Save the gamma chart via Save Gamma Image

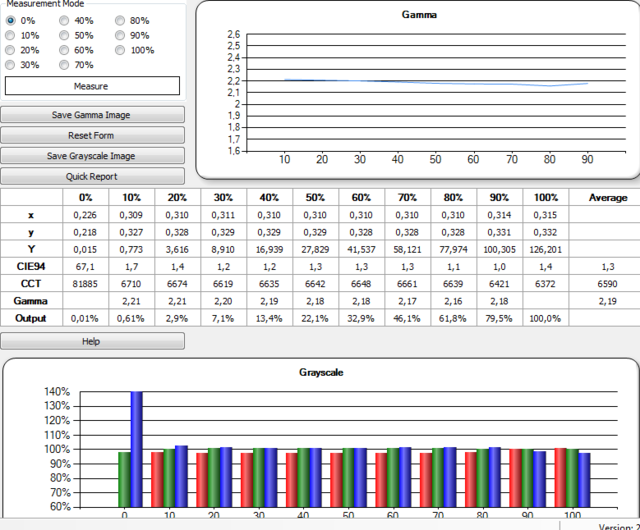[x=92, y=115]
